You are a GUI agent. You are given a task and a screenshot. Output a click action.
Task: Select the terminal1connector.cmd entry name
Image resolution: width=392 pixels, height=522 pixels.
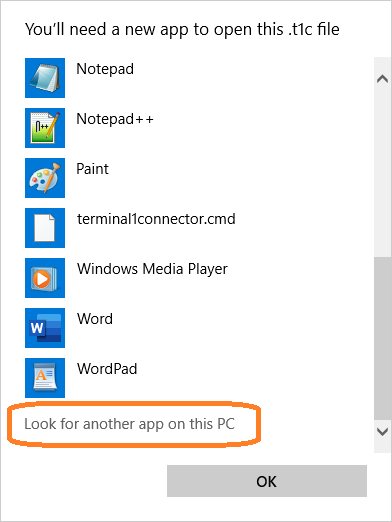click(x=156, y=219)
